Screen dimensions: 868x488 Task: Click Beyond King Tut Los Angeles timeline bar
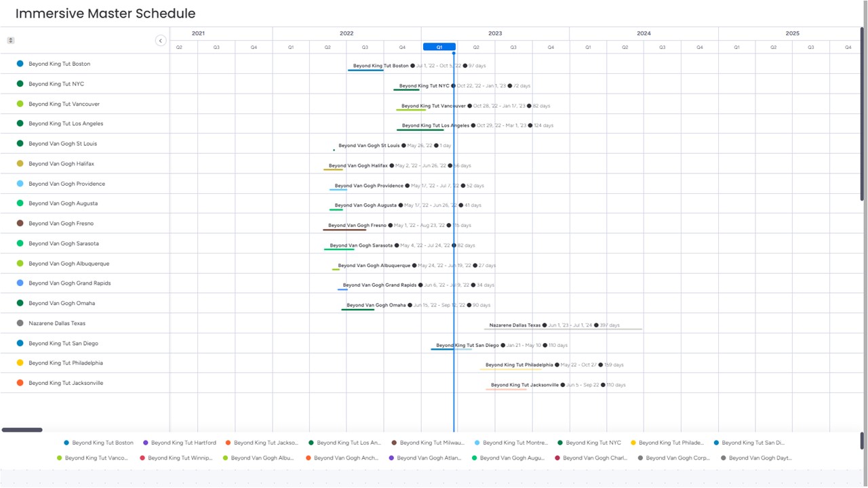point(420,130)
